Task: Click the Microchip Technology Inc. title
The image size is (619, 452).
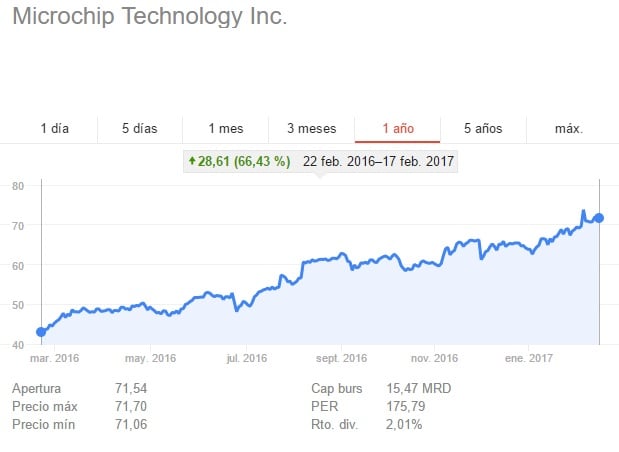Action: (150, 17)
